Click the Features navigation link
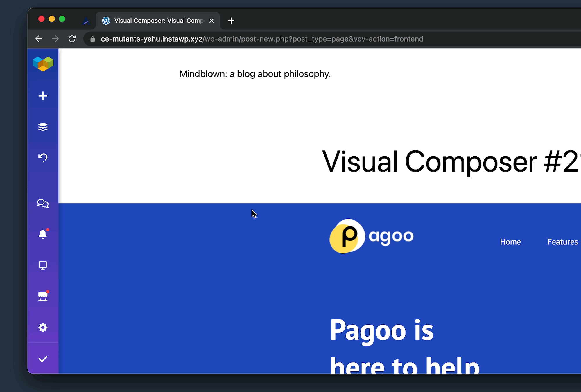Viewport: 581px width, 392px height. coord(562,242)
